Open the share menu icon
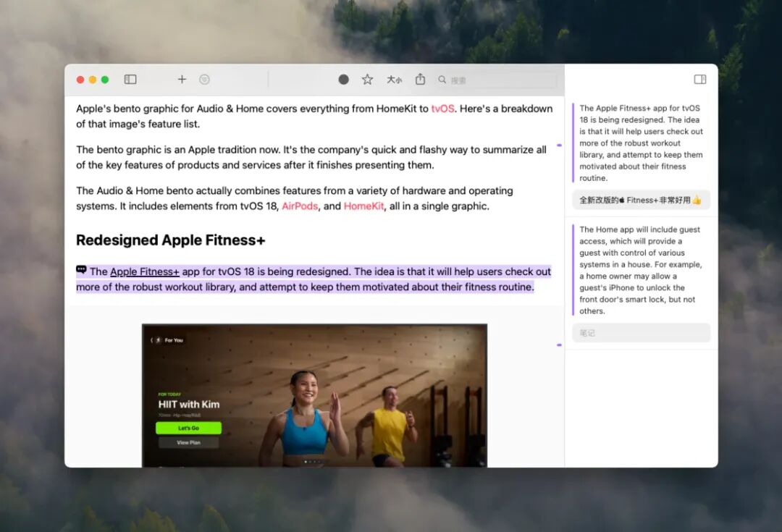Viewport: 782px width, 532px height. click(421, 79)
